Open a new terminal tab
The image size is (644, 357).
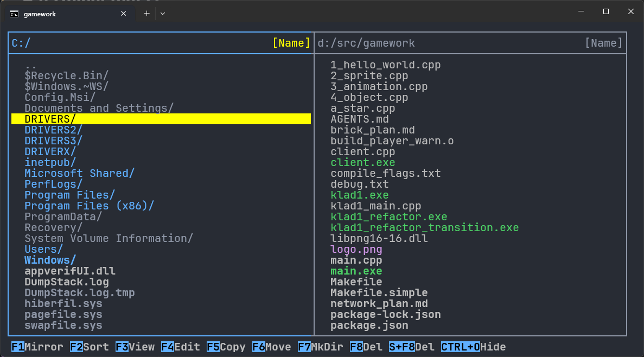[146, 14]
